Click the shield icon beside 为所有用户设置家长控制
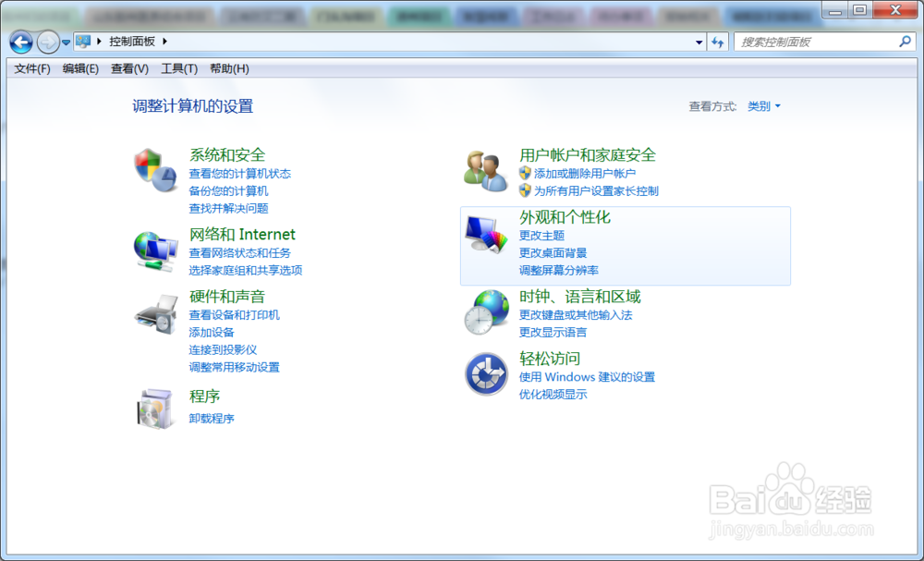924x561 pixels. pyautogui.click(x=525, y=190)
